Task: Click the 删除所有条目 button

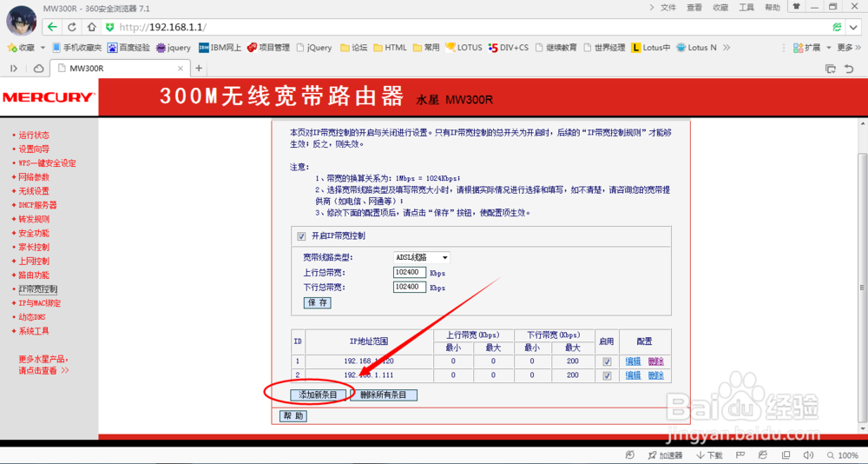Action: [x=383, y=395]
